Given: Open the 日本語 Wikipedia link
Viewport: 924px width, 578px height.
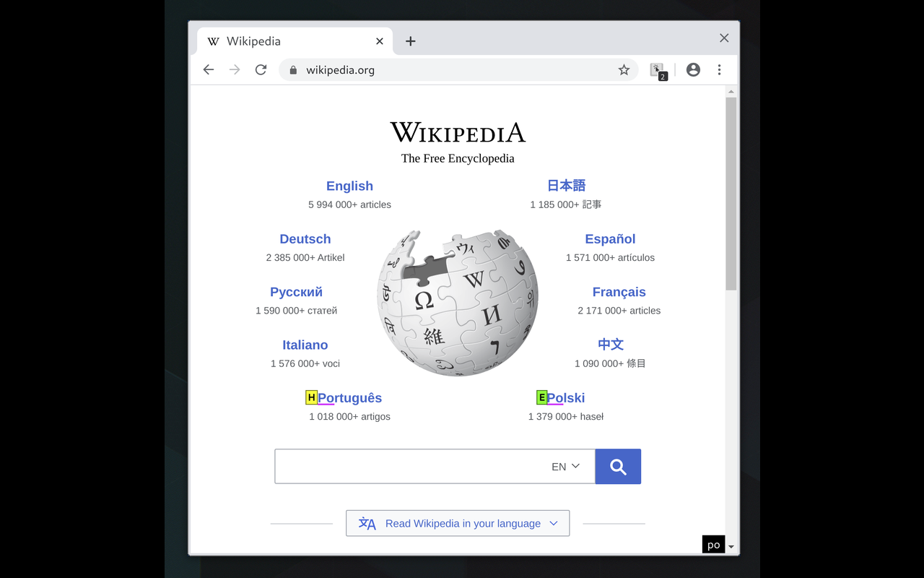Looking at the screenshot, I should pos(566,186).
